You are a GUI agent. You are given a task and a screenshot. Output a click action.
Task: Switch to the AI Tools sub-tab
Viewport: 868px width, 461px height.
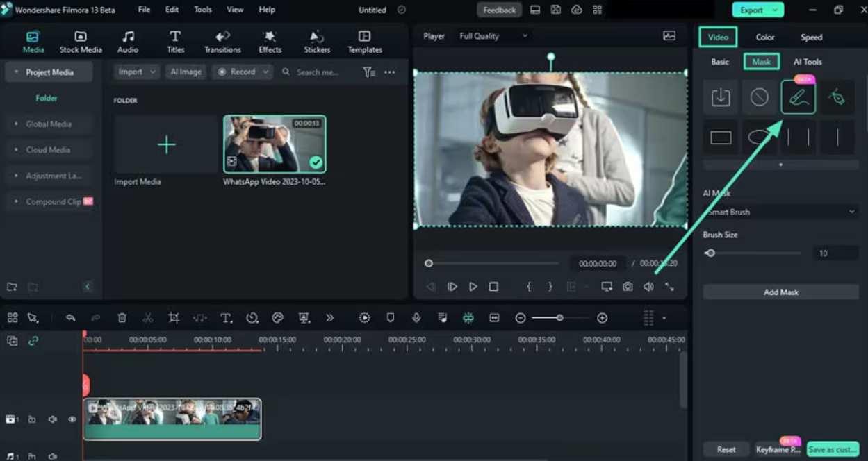(808, 62)
